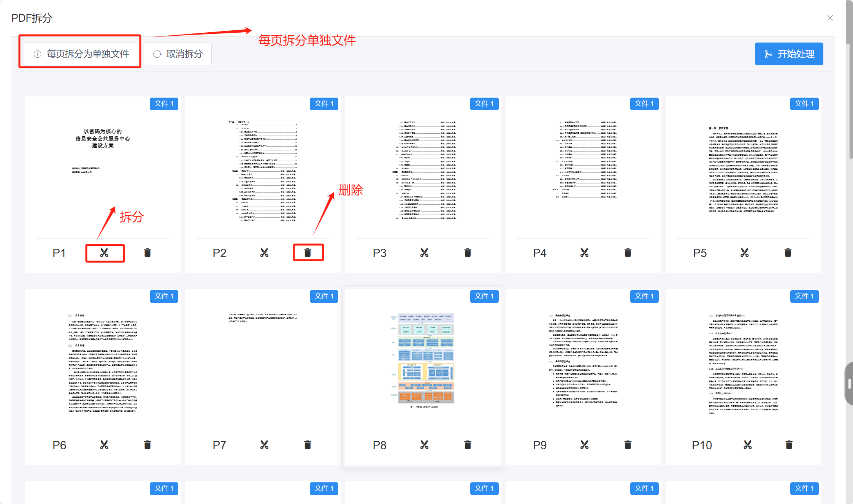Viewport: 853px width, 504px height.
Task: Delete page P2 with its trash icon
Action: [308, 253]
